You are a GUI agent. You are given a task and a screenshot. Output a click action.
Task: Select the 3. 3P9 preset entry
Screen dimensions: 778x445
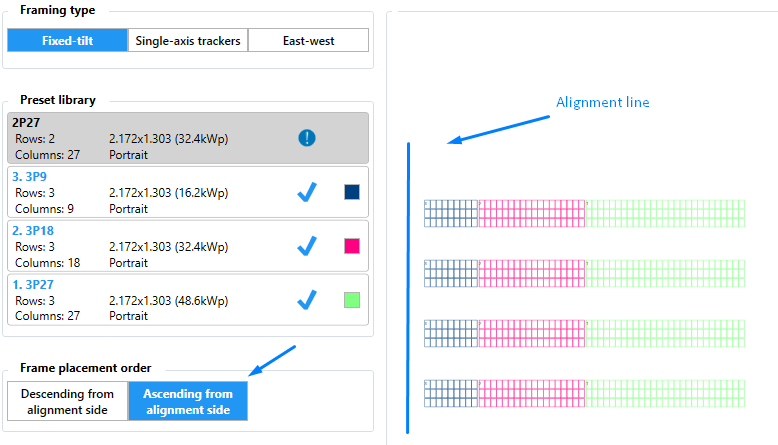(x=150, y=192)
